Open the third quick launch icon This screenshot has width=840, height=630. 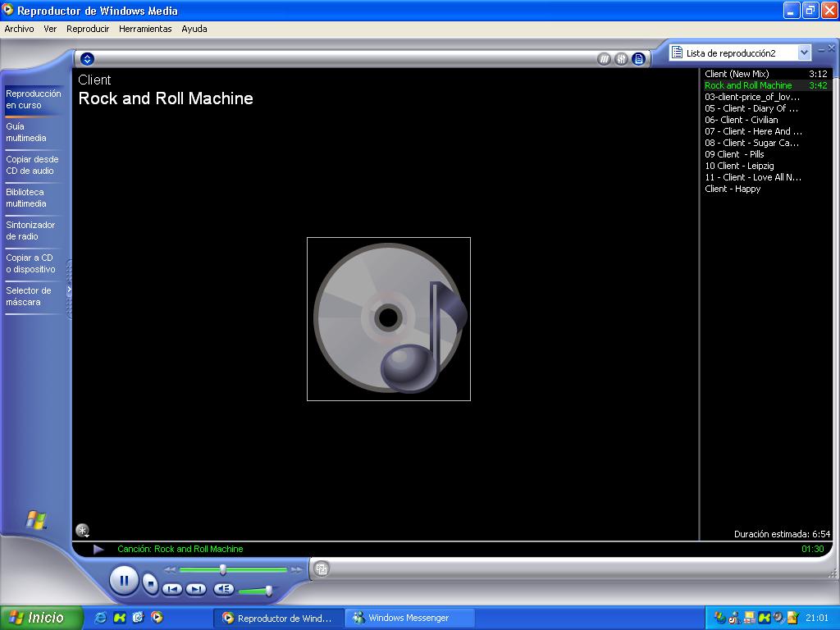[138, 618]
